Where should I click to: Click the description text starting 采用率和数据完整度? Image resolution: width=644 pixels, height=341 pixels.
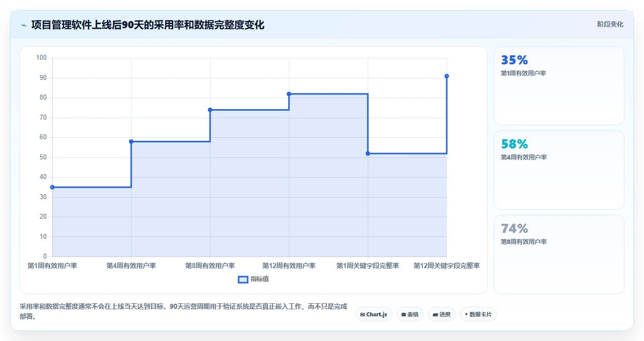click(x=183, y=312)
